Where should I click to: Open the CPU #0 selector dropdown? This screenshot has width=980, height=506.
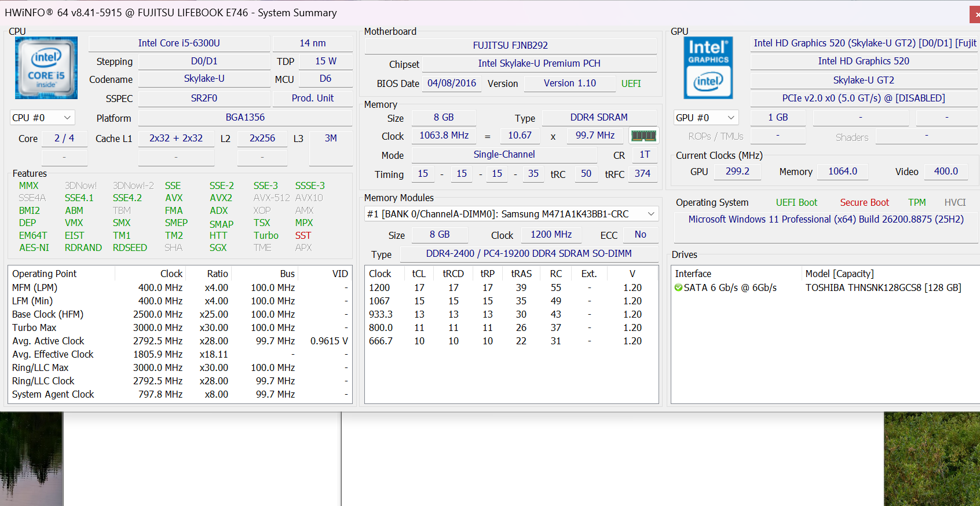coord(42,118)
